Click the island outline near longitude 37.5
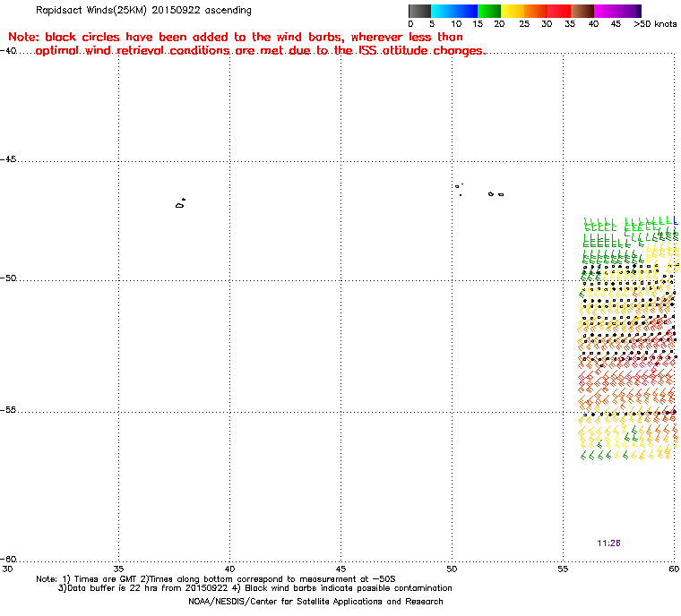Image resolution: width=681 pixels, height=616 pixels. (x=180, y=203)
